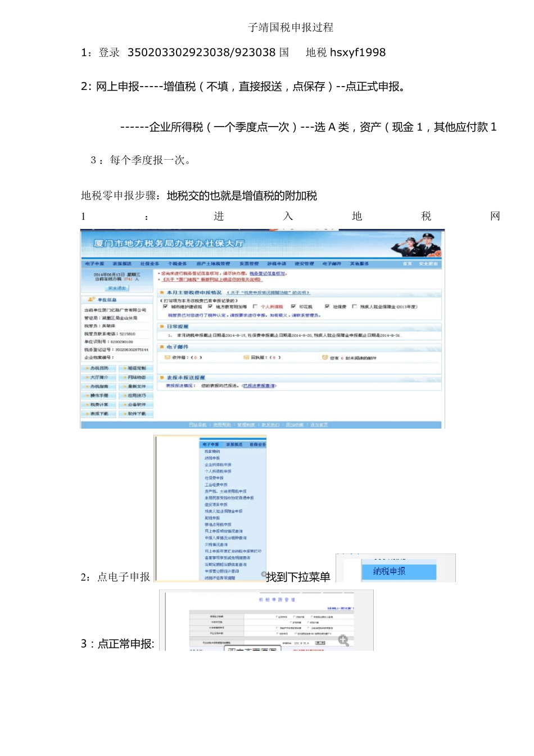Open the 操作手册 button
The width and height of the screenshot is (534, 756).
(99, 395)
